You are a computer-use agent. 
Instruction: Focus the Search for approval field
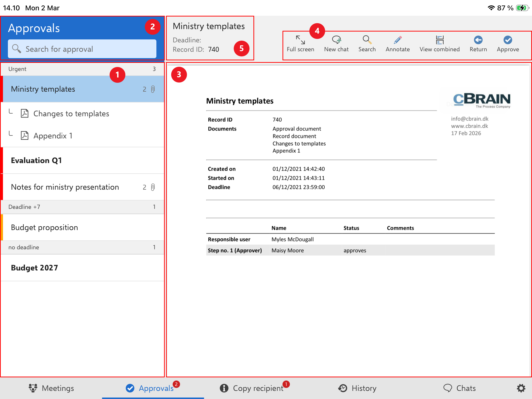click(82, 49)
